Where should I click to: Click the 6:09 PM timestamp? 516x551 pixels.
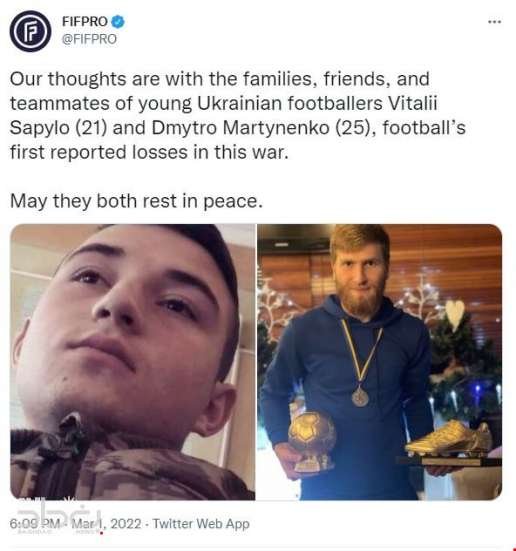35,524
